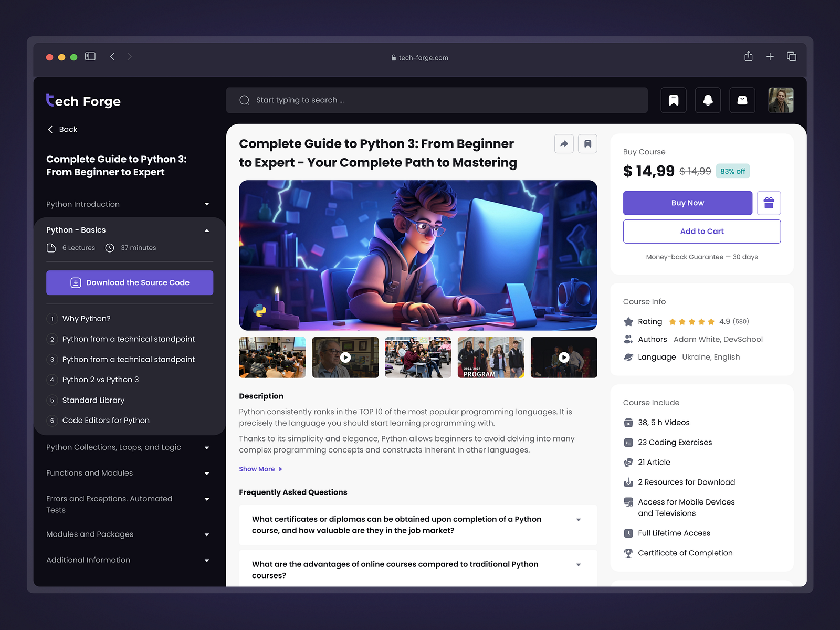The width and height of the screenshot is (840, 630).
Task: Share the Python course via share icon
Action: (564, 143)
